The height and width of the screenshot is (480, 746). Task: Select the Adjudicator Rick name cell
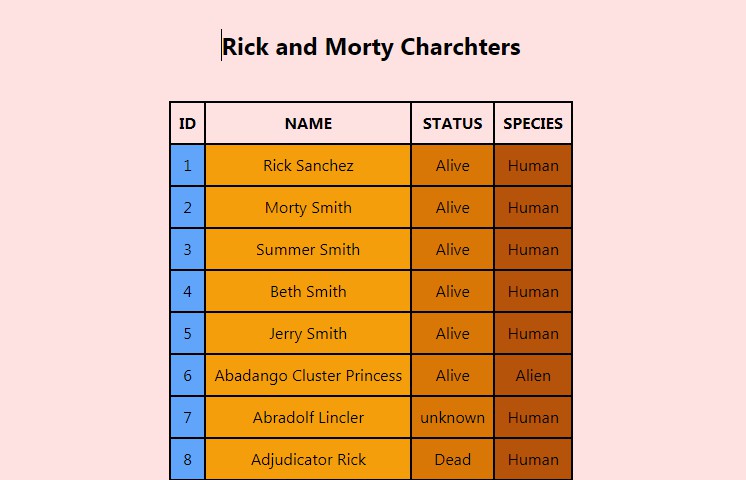[308, 460]
